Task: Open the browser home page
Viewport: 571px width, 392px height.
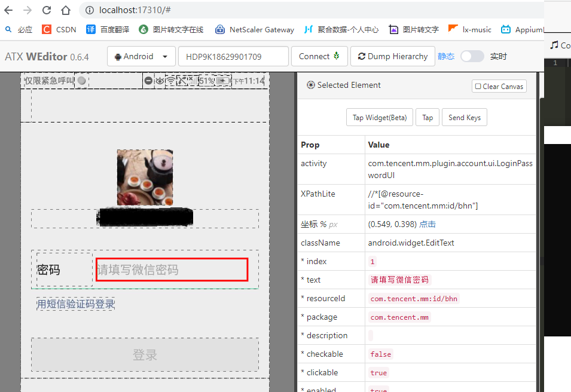Action: tap(66, 10)
